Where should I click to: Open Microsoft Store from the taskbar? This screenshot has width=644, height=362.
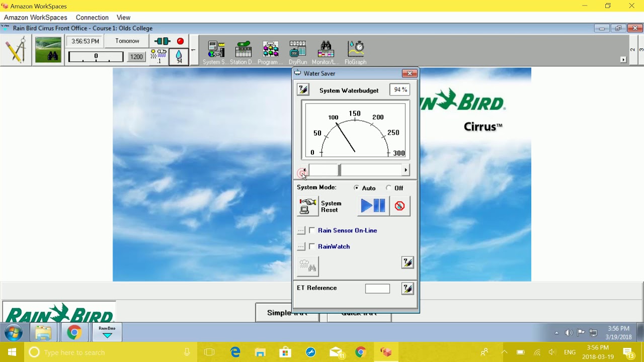[x=285, y=352]
